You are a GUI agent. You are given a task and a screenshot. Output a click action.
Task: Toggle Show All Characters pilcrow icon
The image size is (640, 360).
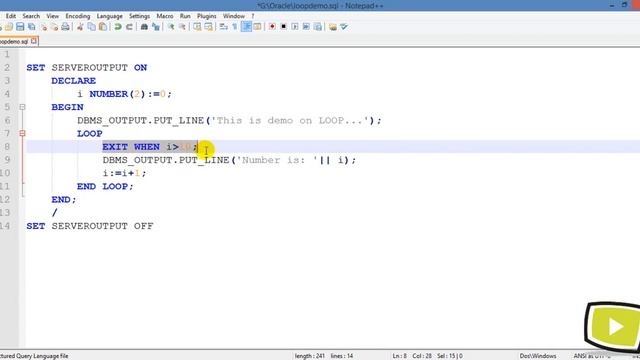[235, 27]
